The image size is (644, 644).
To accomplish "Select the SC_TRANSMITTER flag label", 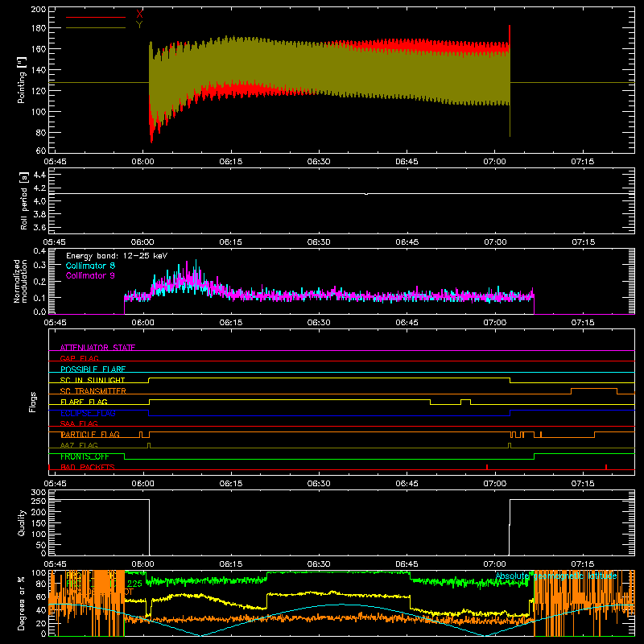I will pos(93,390).
